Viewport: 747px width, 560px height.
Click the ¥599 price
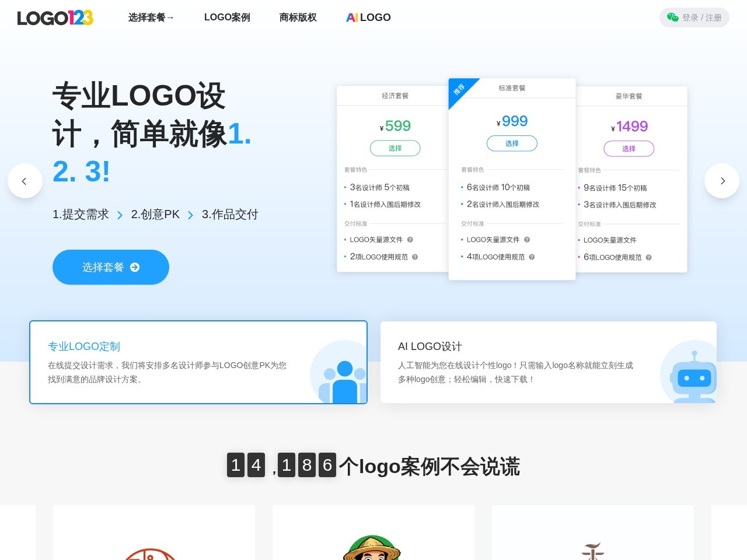(395, 126)
